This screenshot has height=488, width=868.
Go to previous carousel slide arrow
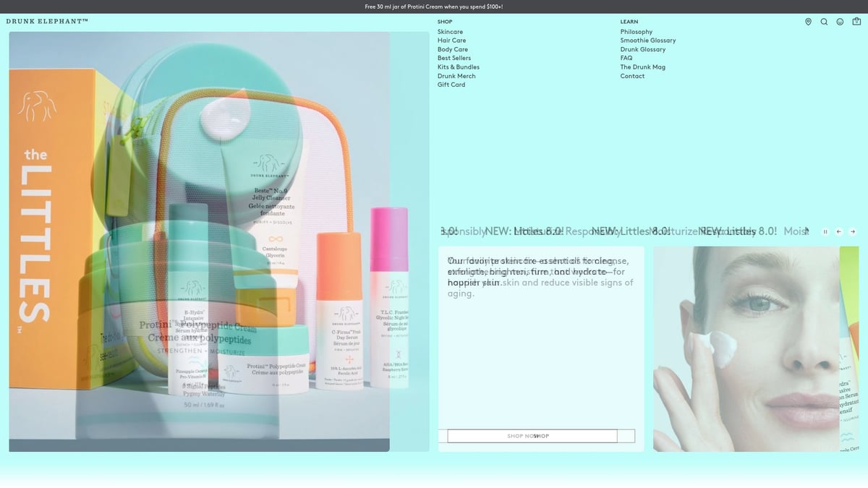point(839,231)
